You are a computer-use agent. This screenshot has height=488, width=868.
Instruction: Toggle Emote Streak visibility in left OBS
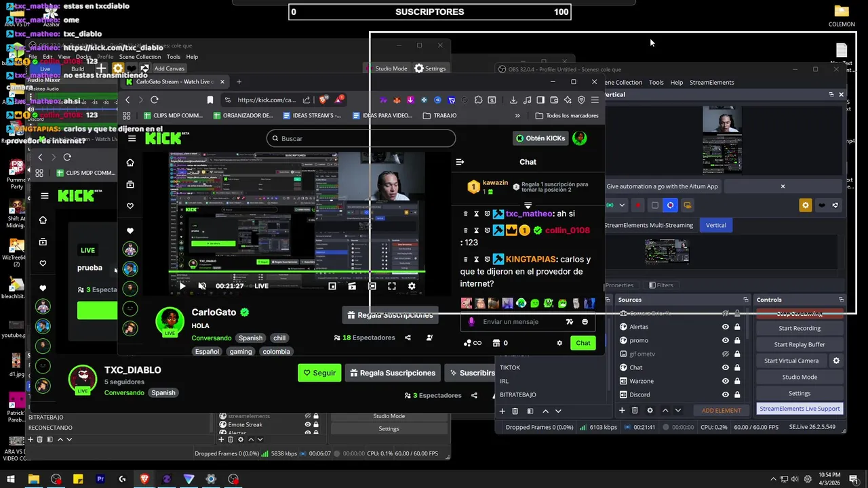(308, 425)
